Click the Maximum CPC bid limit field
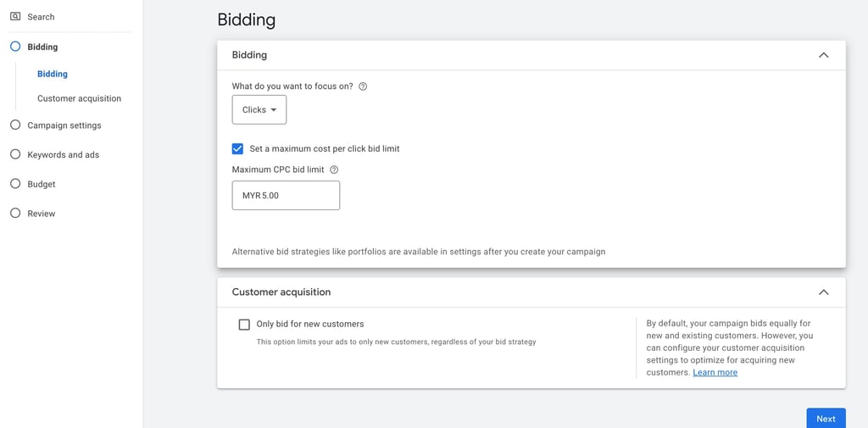This screenshot has height=428, width=868. 286,196
